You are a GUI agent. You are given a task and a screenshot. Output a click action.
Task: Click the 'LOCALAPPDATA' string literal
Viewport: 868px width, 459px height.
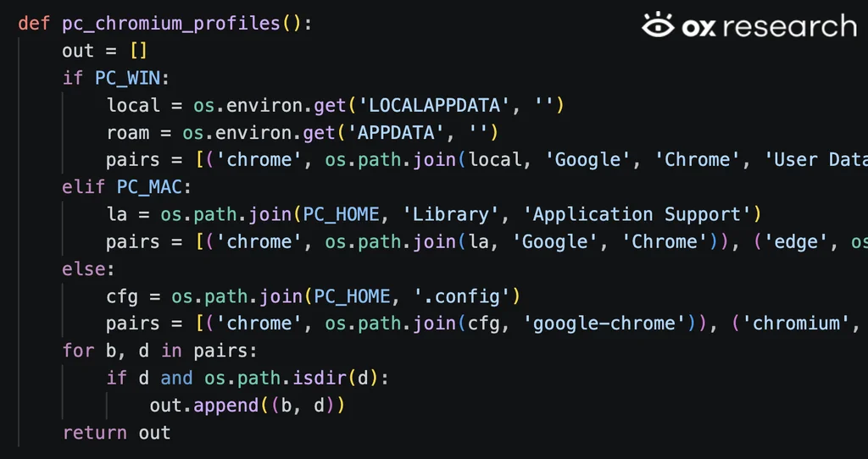tap(435, 105)
